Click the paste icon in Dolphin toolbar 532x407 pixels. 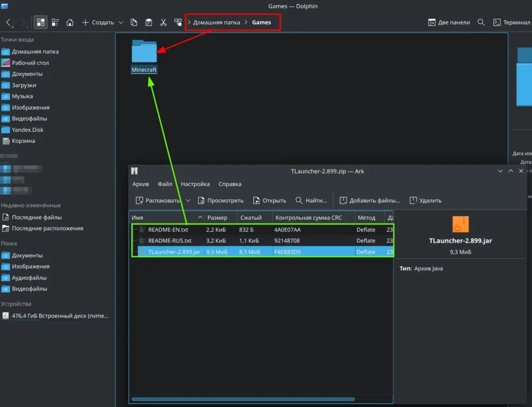(149, 22)
